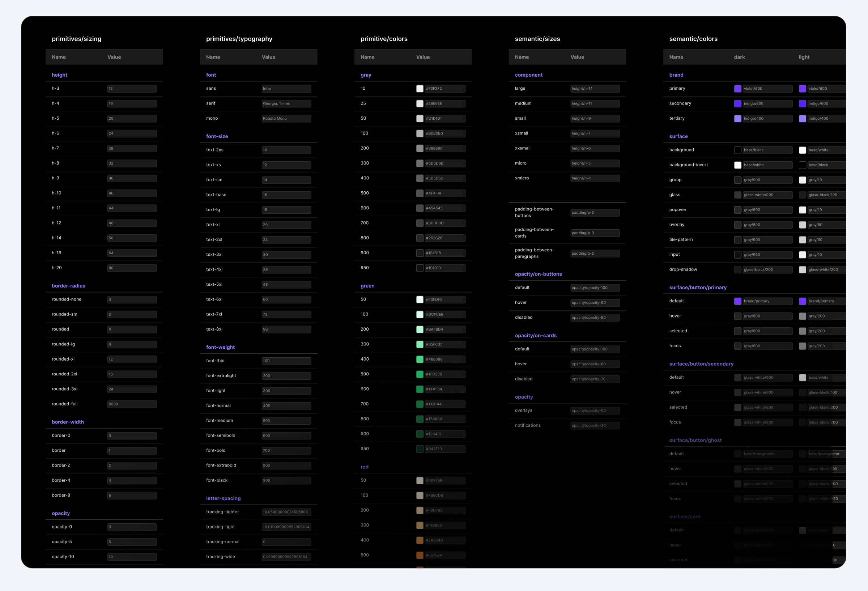Click the green 500 color swatch
868x591 pixels.
click(x=420, y=374)
